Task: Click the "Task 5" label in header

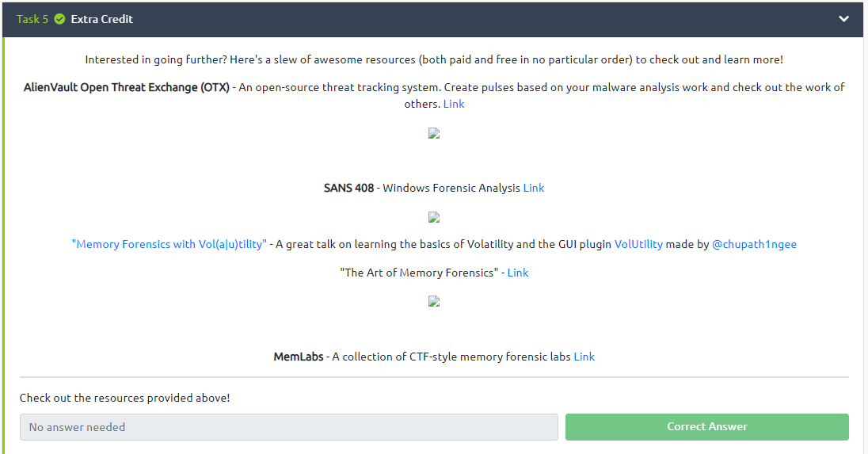Action: pyautogui.click(x=32, y=19)
